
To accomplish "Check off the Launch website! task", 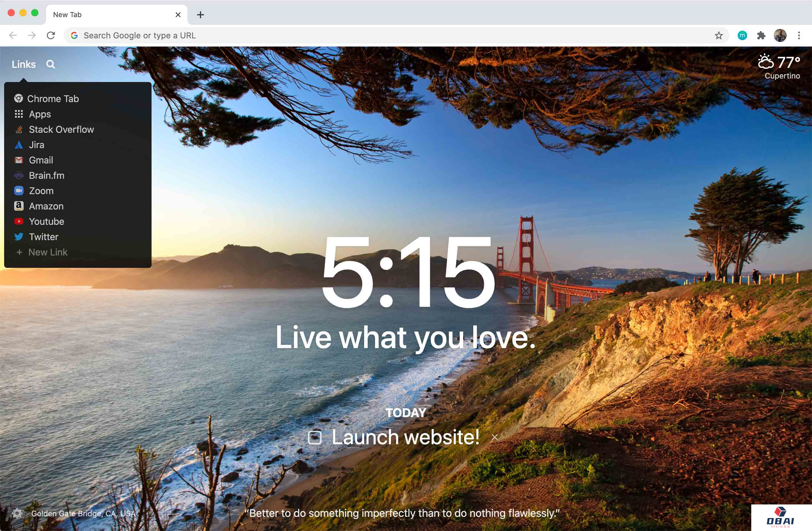I will 315,437.
